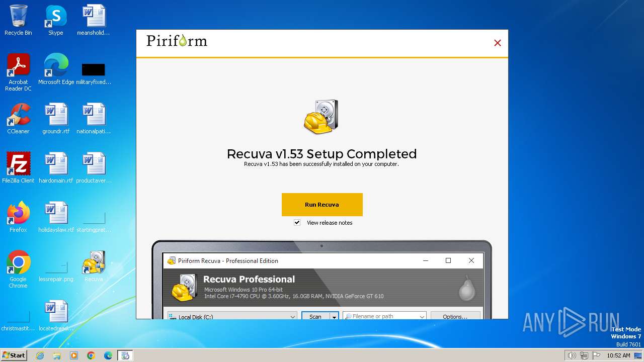
Task: Select the groundr.rtf document icon
Action: coord(56,119)
